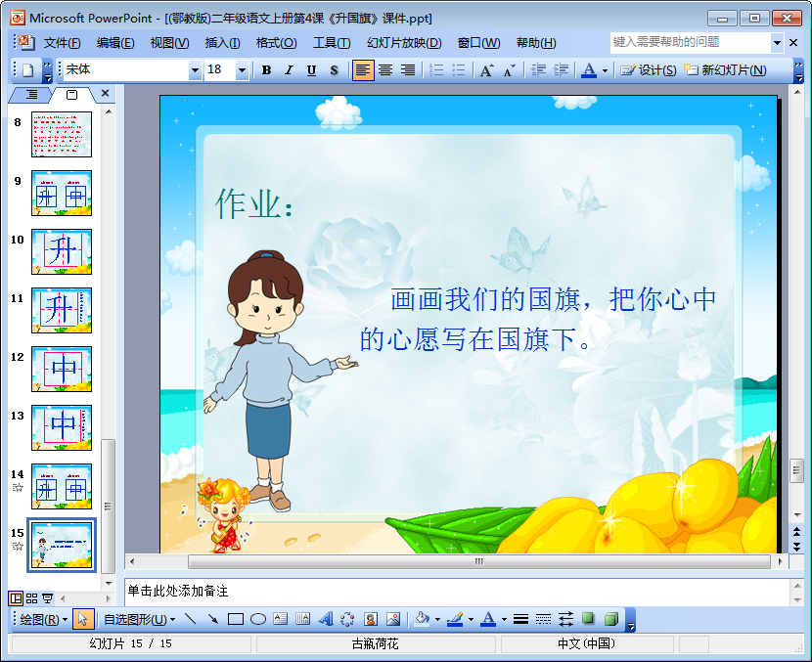812x662 pixels.
Task: Toggle text shadow S button
Action: (334, 69)
